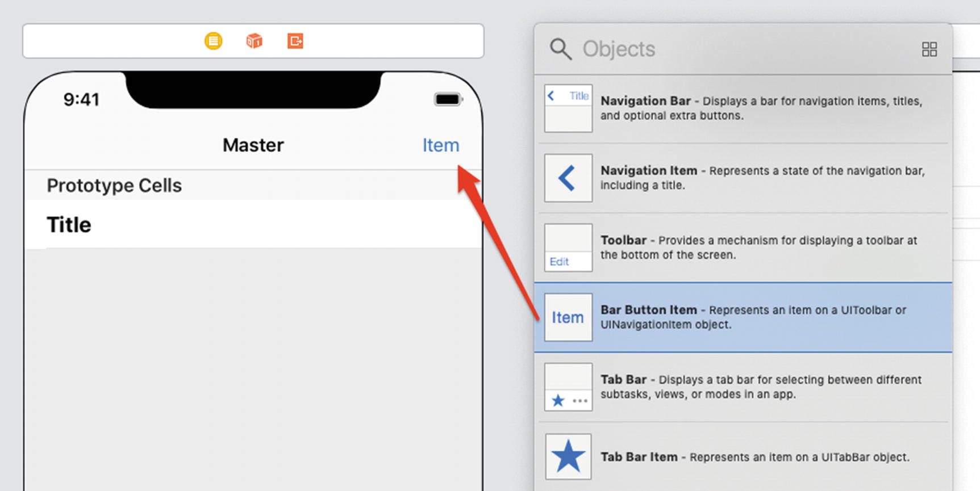Select the Bar Button Item thumbnail
This screenshot has width=980, height=491.
[x=568, y=317]
